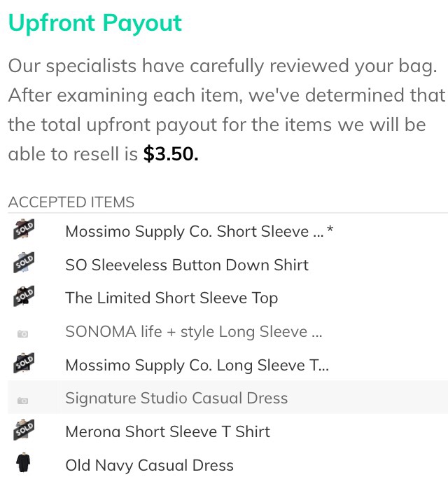View Merona Short Sleeve T Shirt
The image size is (448, 498).
pyautogui.click(x=167, y=431)
